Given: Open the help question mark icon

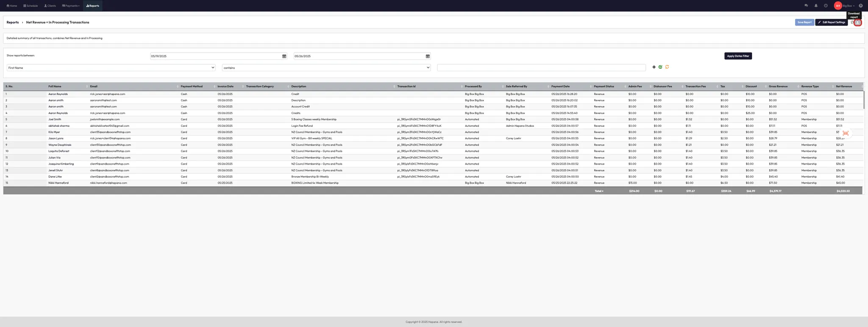Looking at the screenshot, I should tap(860, 6).
